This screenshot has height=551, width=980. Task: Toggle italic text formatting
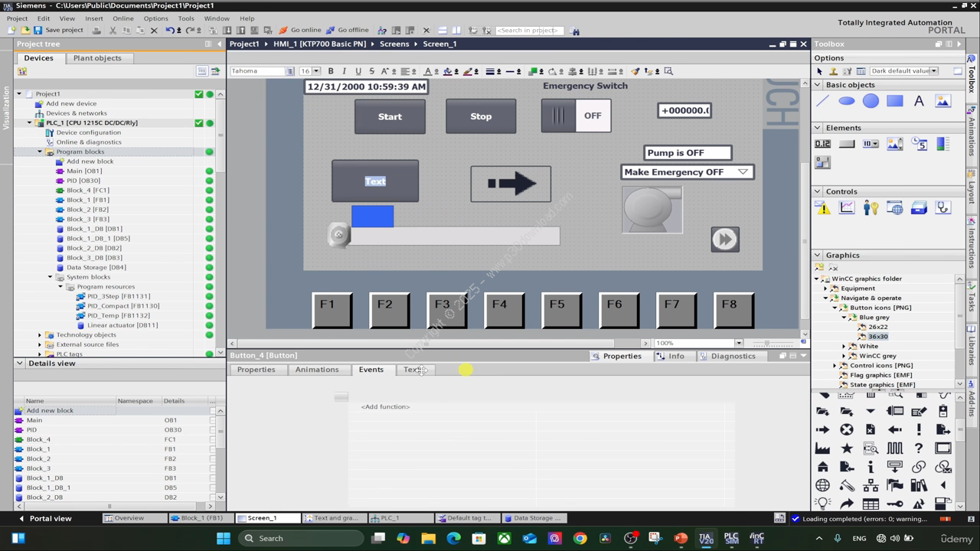[345, 71]
